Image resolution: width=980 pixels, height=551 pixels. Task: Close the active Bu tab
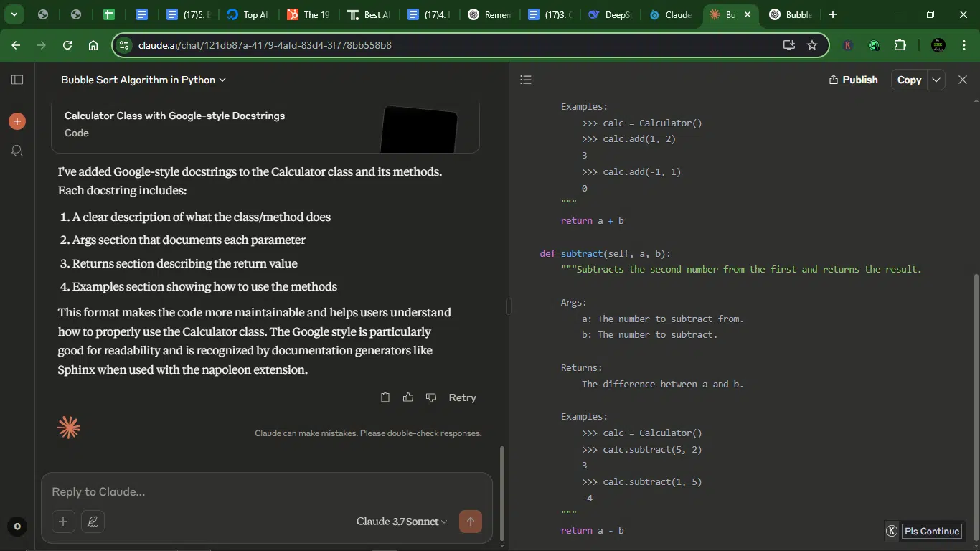click(748, 14)
